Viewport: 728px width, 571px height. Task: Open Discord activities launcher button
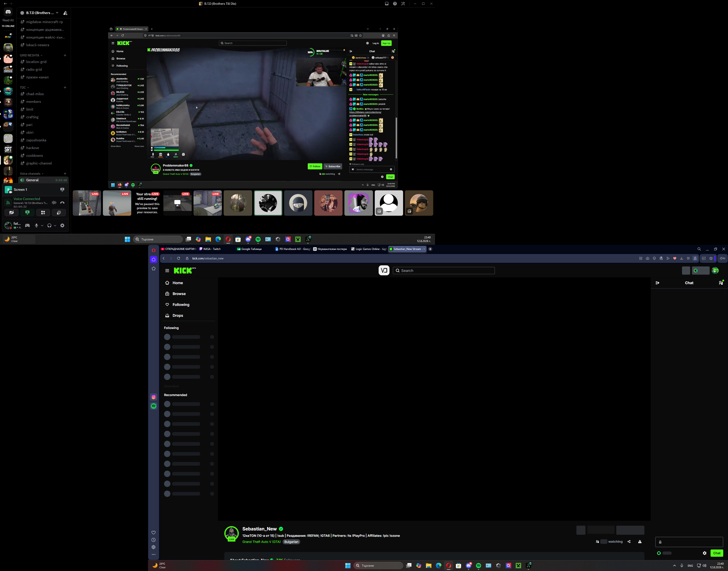point(43,213)
